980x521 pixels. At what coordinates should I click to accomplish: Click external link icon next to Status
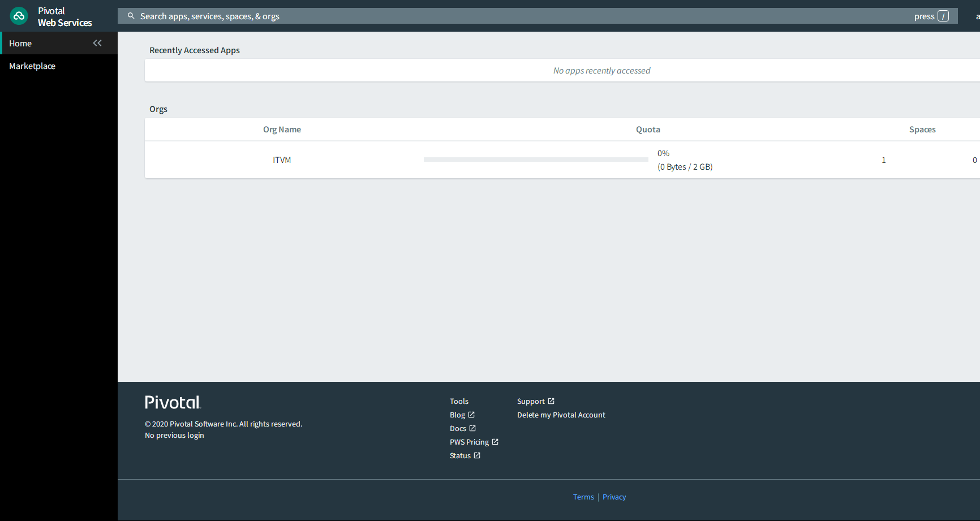tap(477, 455)
